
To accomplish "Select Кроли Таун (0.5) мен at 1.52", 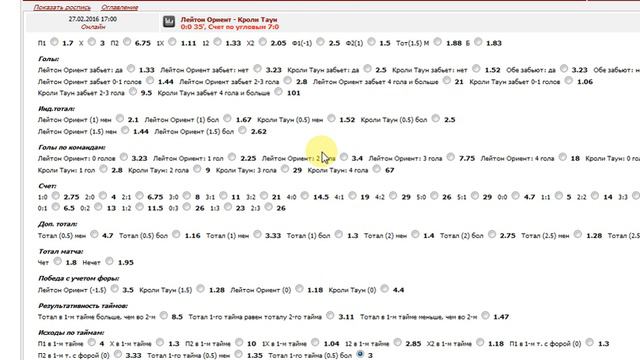I will (x=331, y=118).
